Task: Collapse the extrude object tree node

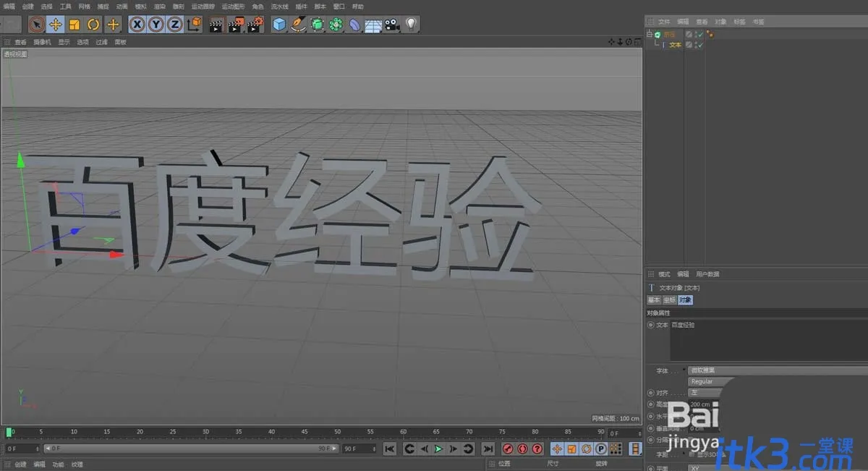Action: tap(650, 34)
